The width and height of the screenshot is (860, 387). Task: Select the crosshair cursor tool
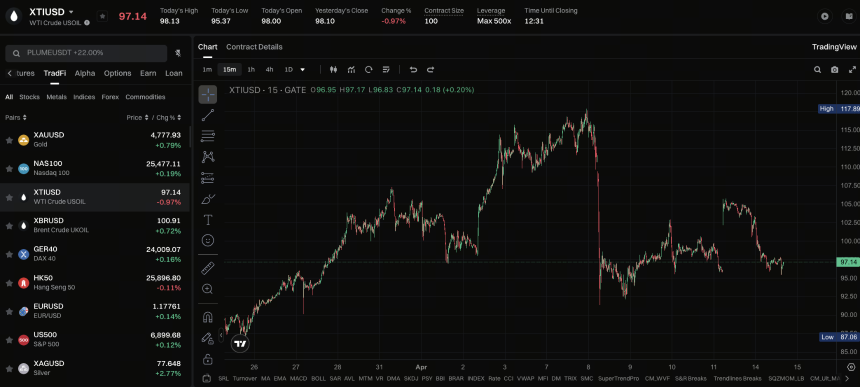click(x=207, y=94)
